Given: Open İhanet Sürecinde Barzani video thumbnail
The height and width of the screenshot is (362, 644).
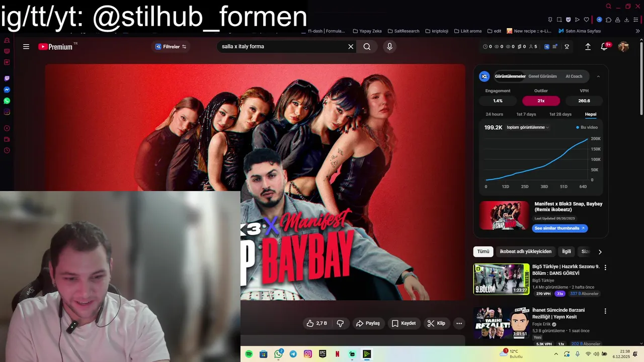Looking at the screenshot, I should click(501, 323).
